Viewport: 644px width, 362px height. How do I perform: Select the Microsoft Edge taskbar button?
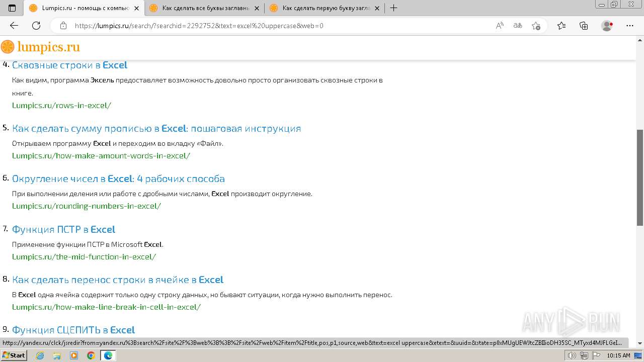pos(108,355)
